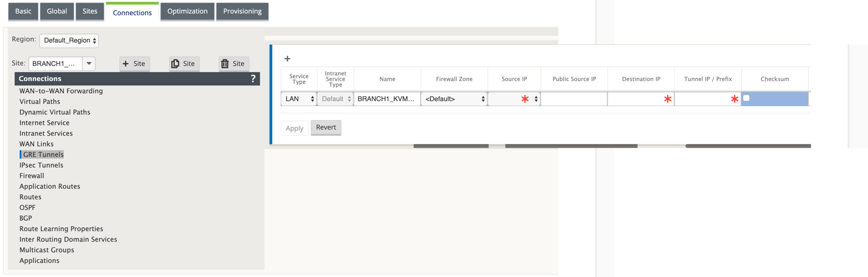The height and width of the screenshot is (277, 868).
Task: Click the Apply button
Action: pos(295,128)
